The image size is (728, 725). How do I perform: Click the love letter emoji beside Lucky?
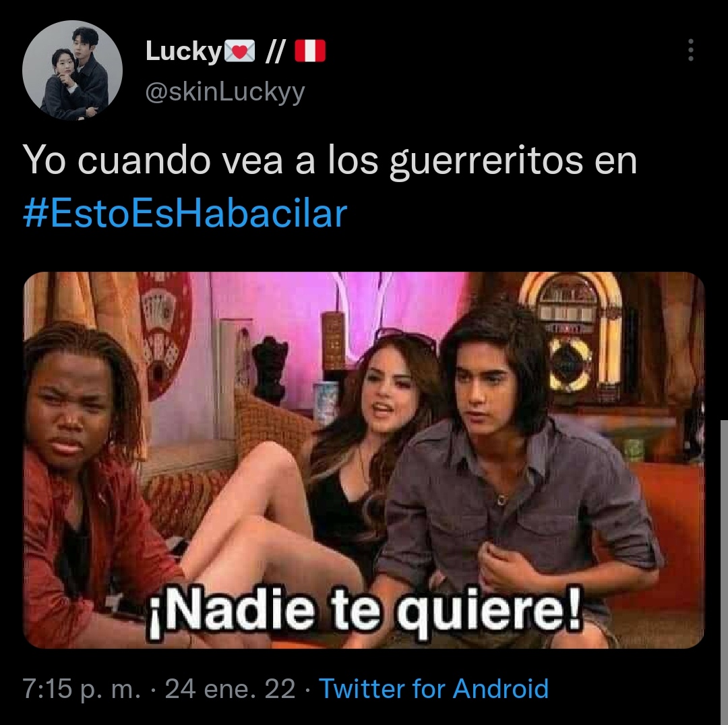[x=239, y=51]
